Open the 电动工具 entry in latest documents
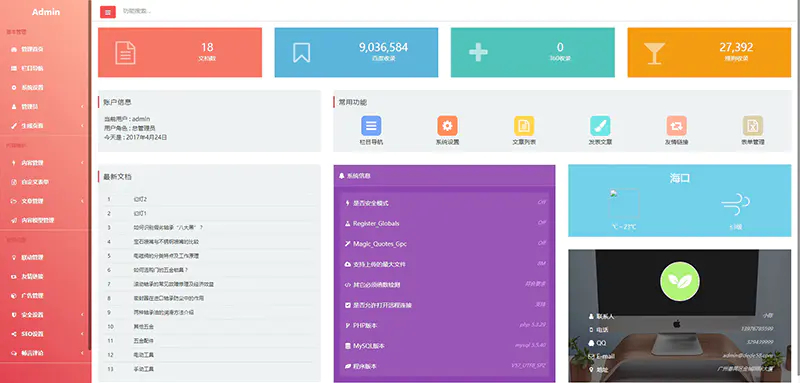800x383 pixels. pyautogui.click(x=143, y=354)
